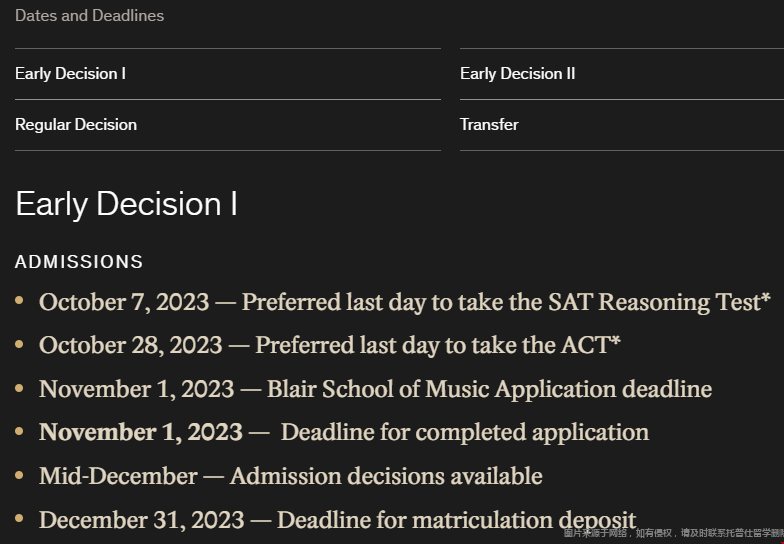The image size is (784, 544).
Task: Click the bullet beside Mid-December
Action: click(20, 474)
